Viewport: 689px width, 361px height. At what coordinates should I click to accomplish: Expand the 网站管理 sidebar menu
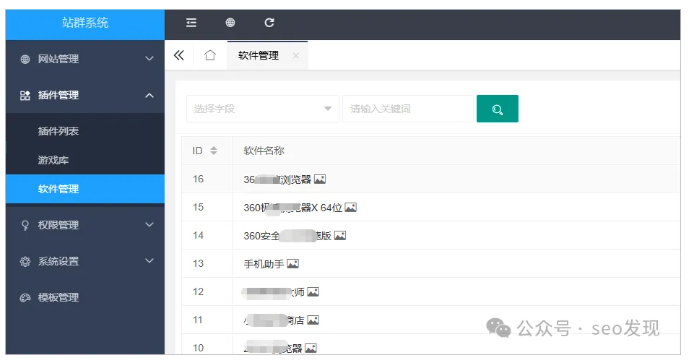click(85, 59)
